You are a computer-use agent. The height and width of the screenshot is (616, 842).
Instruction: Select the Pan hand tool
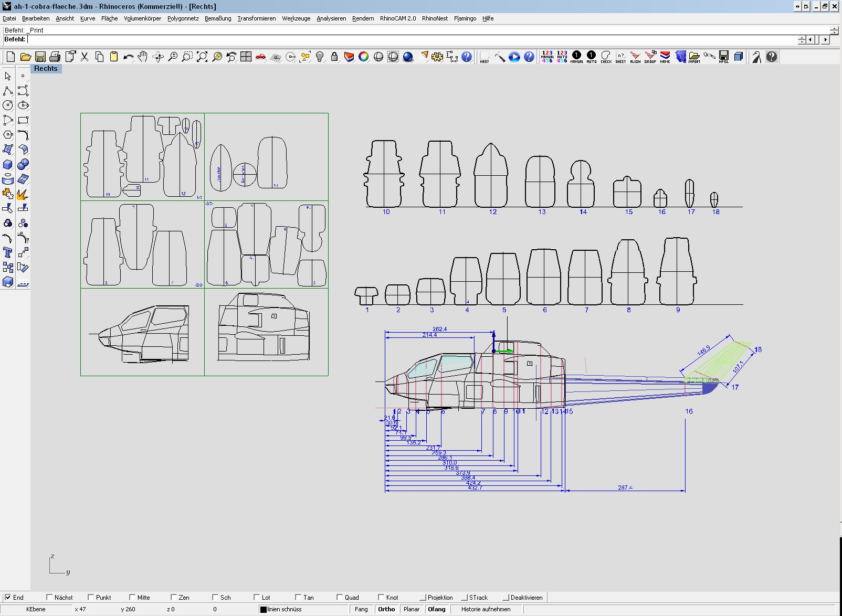143,57
